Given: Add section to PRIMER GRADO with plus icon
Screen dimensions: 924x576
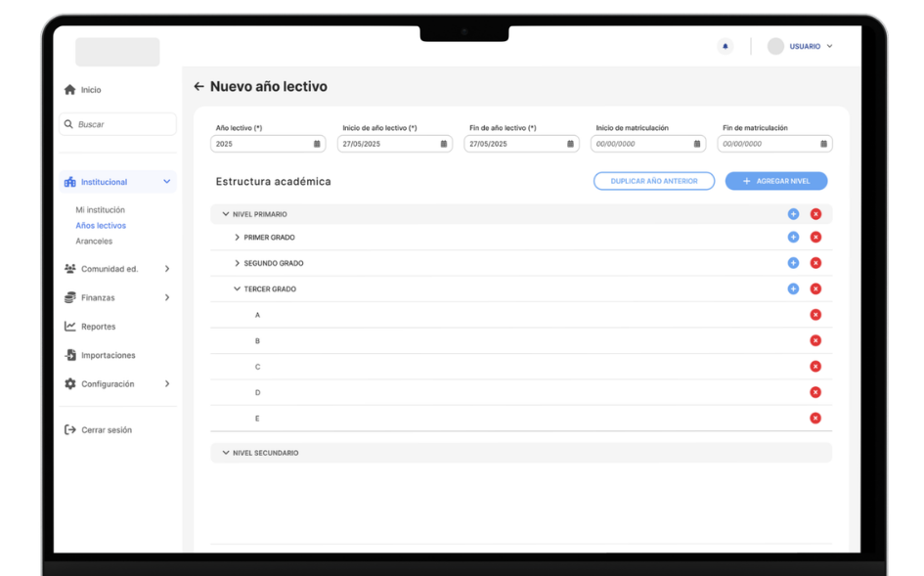Looking at the screenshot, I should 793,237.
